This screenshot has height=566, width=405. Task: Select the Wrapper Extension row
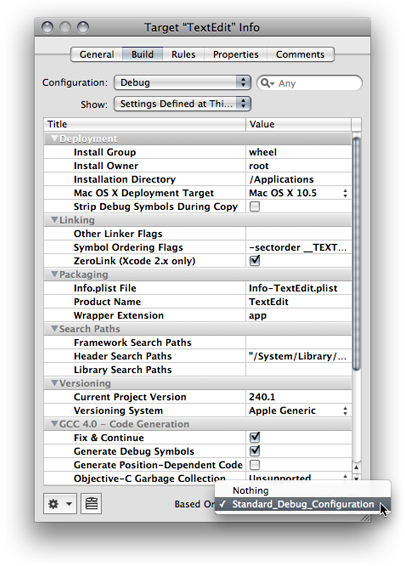click(197, 315)
